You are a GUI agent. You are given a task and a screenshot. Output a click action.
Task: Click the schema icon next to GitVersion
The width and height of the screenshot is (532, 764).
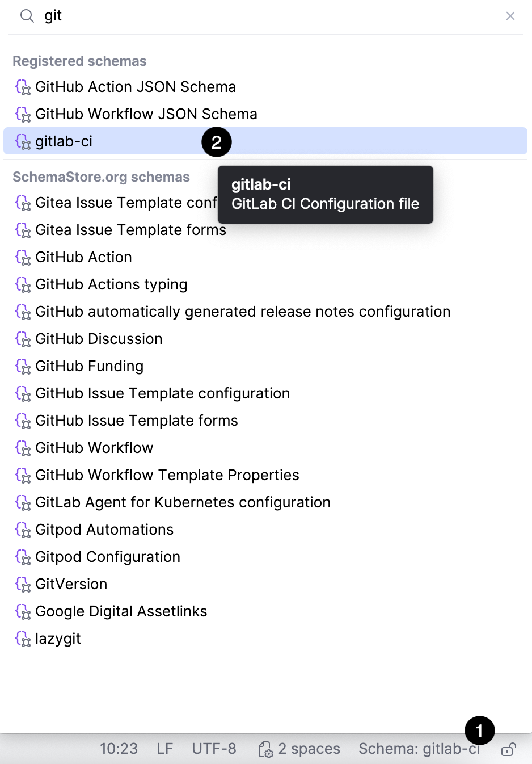click(23, 584)
